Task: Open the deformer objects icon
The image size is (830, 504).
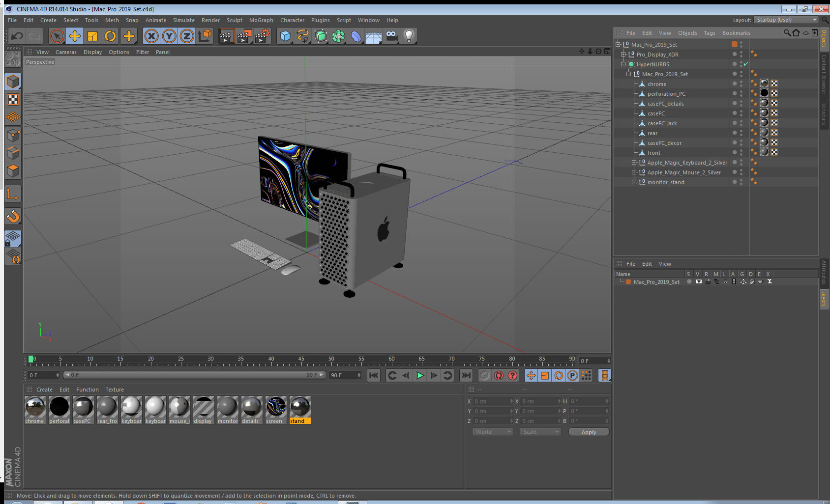Action: click(x=356, y=36)
